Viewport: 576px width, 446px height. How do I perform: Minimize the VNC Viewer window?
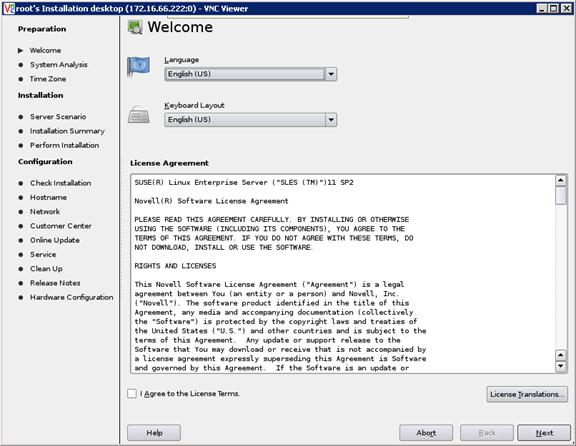[542, 8]
